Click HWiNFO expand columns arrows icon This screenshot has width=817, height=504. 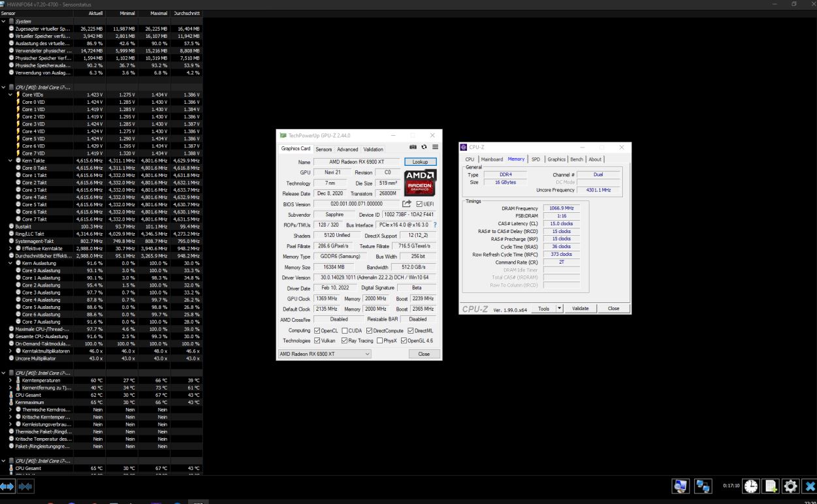[x=8, y=486]
